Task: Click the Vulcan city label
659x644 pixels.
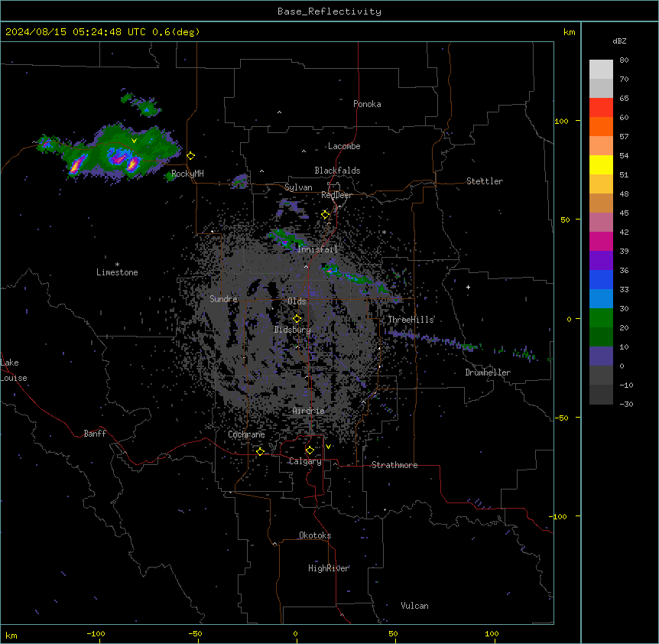Action: point(415,606)
